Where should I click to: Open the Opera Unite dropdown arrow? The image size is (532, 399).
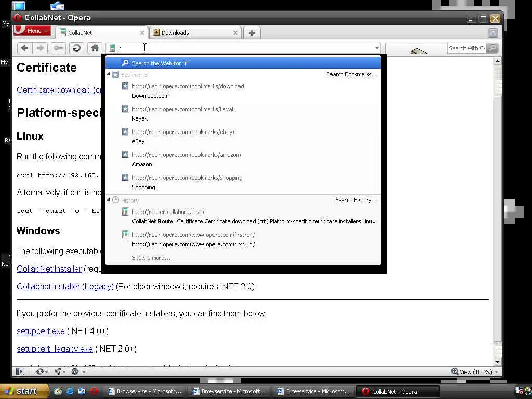pyautogui.click(x=64, y=372)
